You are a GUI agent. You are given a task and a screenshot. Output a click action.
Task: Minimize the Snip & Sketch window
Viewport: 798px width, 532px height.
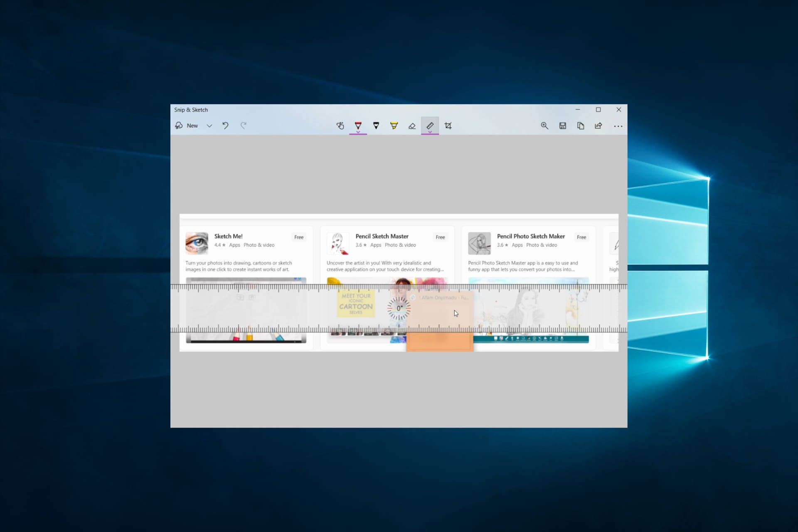[x=577, y=110]
